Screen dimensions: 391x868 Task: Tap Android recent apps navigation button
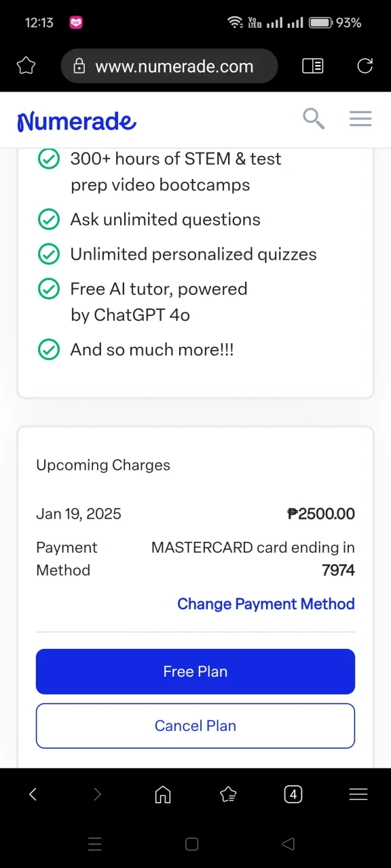click(95, 844)
